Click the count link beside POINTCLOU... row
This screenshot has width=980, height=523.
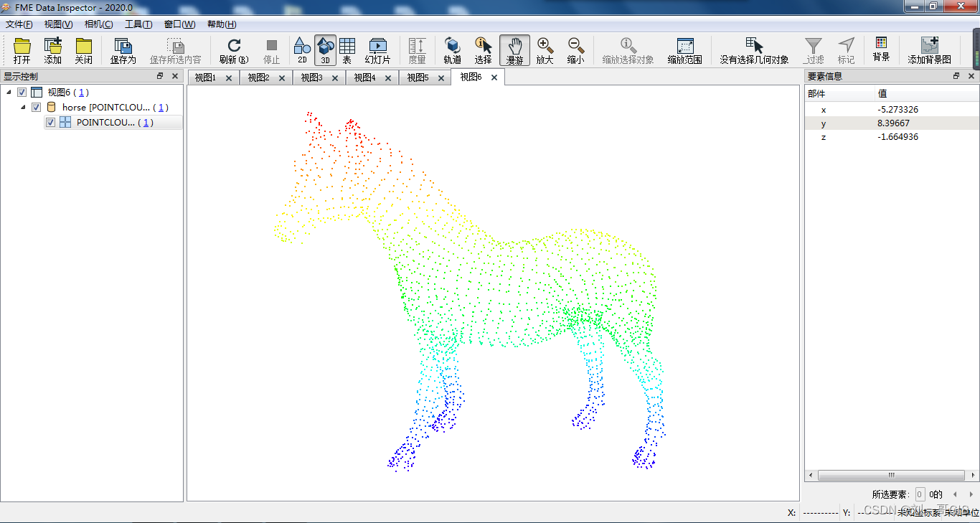pyautogui.click(x=146, y=123)
